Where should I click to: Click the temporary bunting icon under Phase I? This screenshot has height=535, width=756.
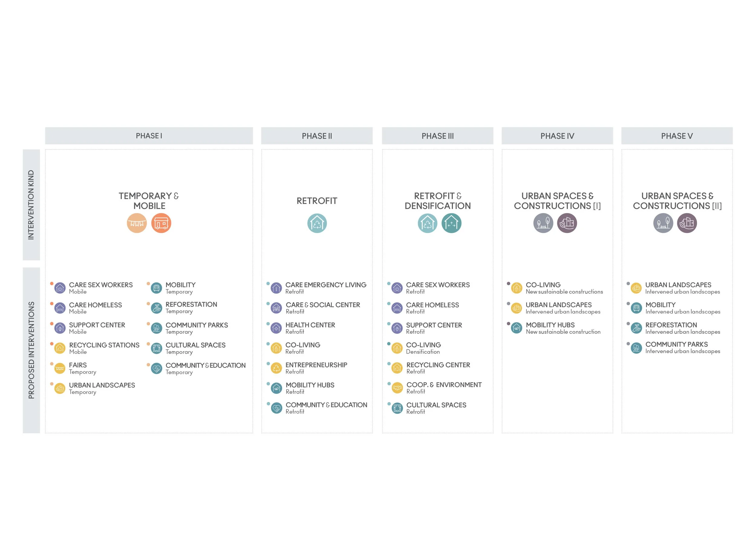[x=137, y=223]
